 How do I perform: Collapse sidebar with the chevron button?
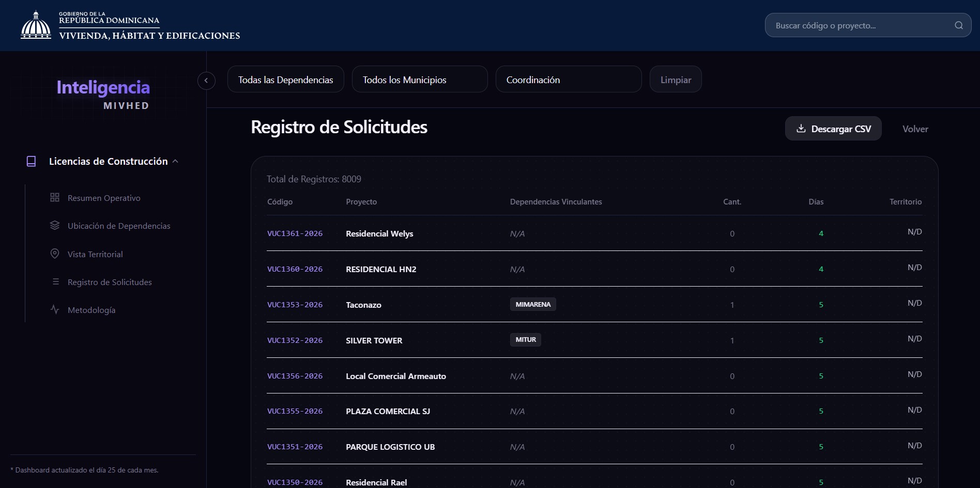[206, 81]
